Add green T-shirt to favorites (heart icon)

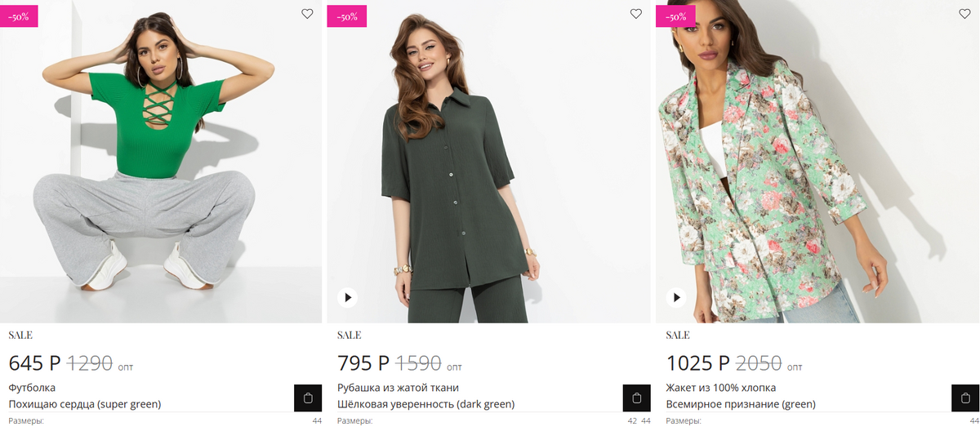point(307,14)
